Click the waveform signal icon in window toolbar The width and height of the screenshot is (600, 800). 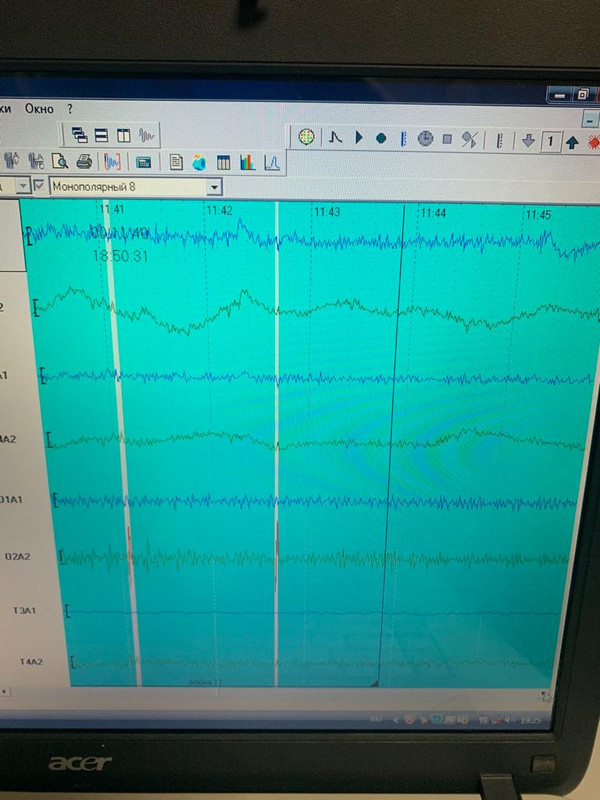coord(146,136)
